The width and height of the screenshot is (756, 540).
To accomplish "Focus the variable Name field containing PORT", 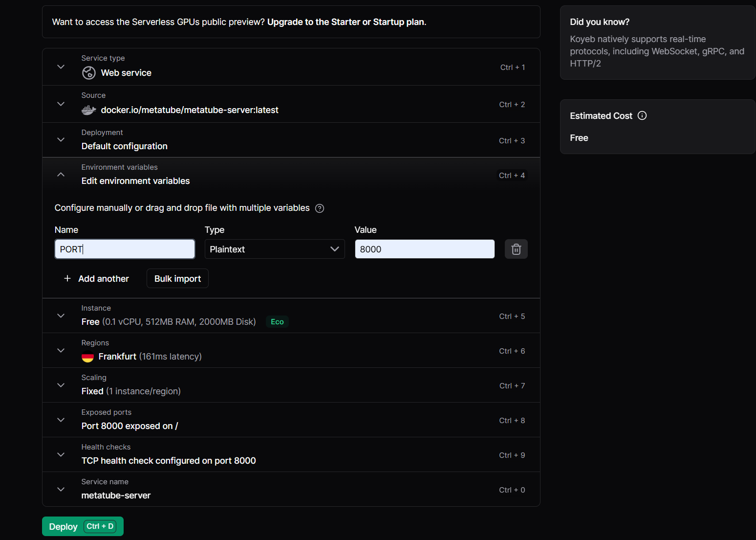I will point(125,249).
